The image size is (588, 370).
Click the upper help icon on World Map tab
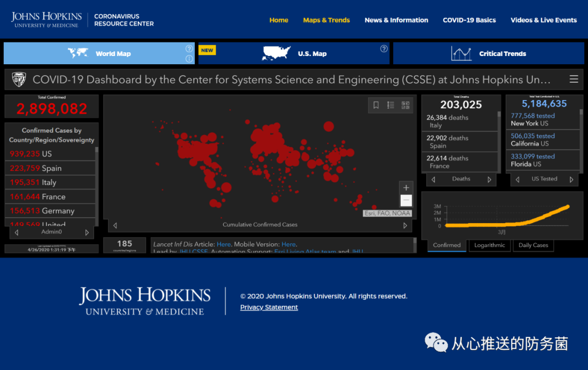click(189, 49)
